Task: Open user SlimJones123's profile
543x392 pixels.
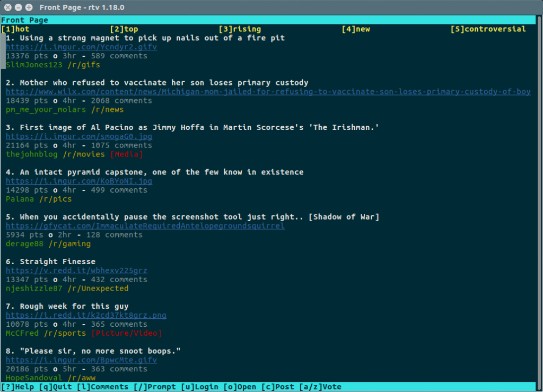Action: pyautogui.click(x=33, y=65)
